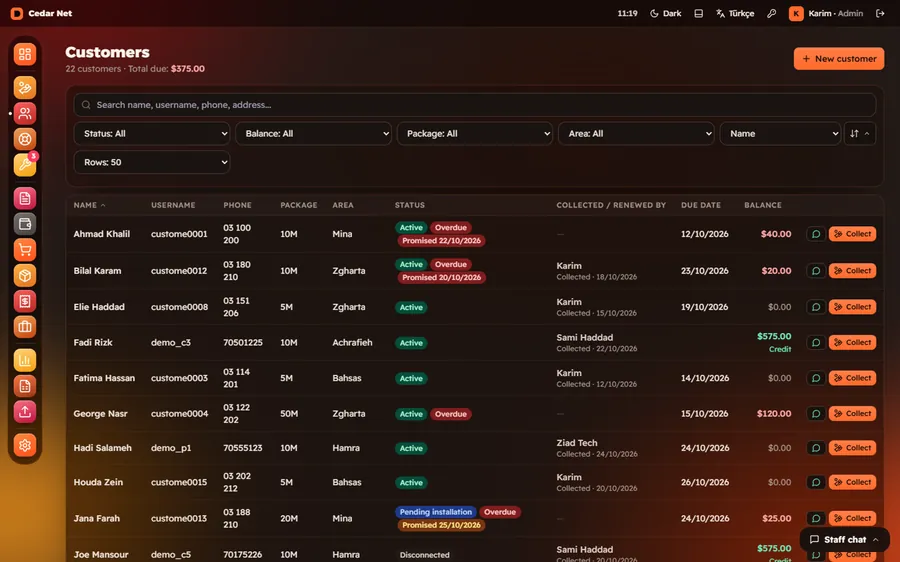Open the hand-with-coins payments sidebar icon
Image resolution: width=900 pixels, height=562 pixels.
(x=25, y=87)
